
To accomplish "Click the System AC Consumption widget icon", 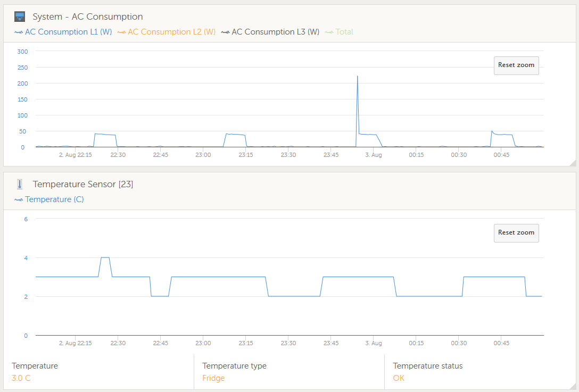I will (x=20, y=16).
